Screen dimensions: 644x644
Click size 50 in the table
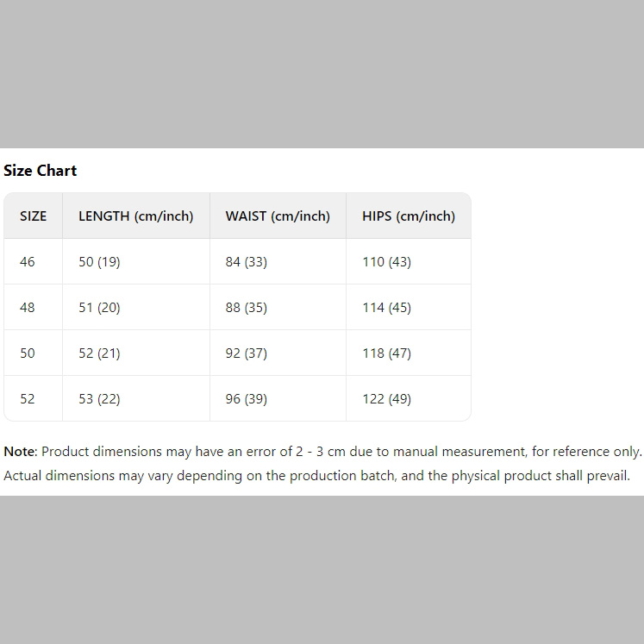(x=28, y=353)
